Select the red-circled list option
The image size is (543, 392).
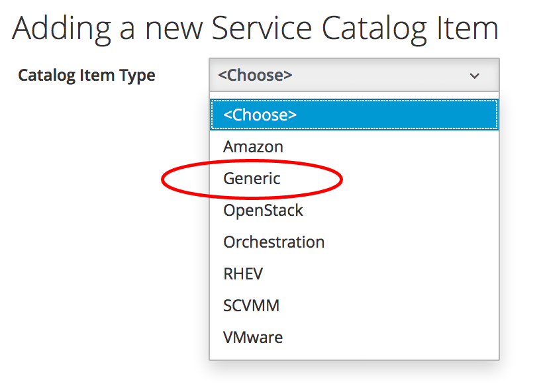[x=252, y=178]
